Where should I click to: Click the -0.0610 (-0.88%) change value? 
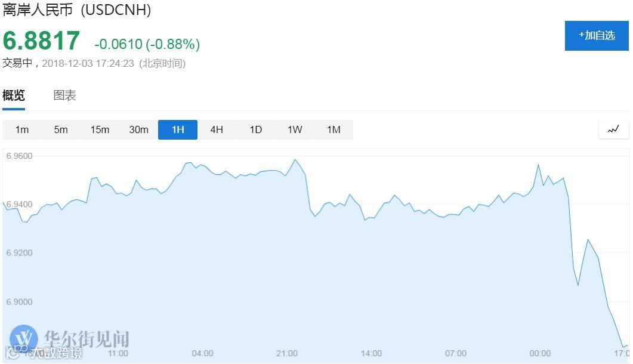[147, 44]
